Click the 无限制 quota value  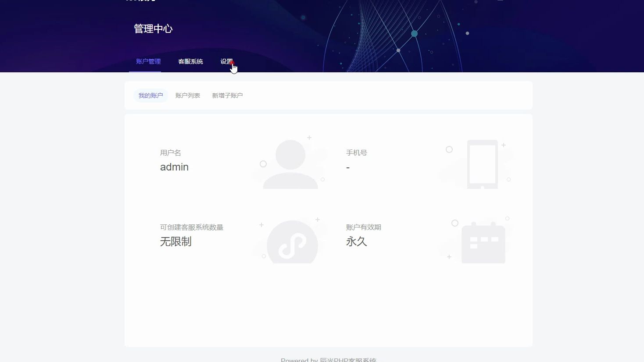coord(175,241)
